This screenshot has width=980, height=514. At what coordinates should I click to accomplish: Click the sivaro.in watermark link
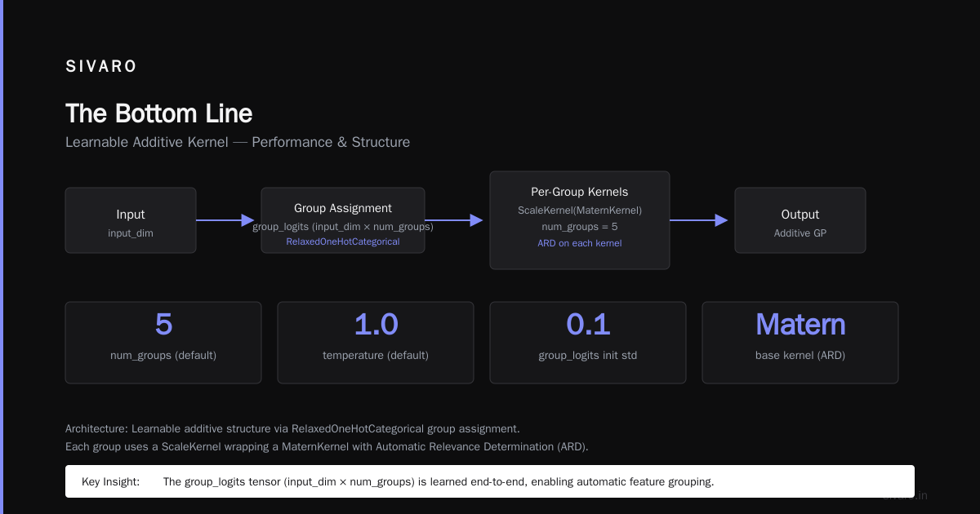pos(905,495)
